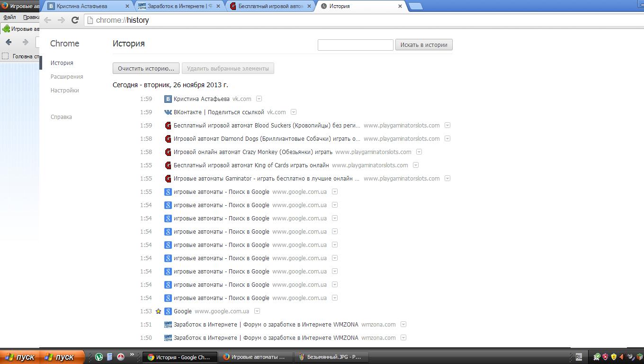Click the WMZONA favicon on the 1:51 entry
The width and height of the screenshot is (644, 364).
tap(168, 325)
